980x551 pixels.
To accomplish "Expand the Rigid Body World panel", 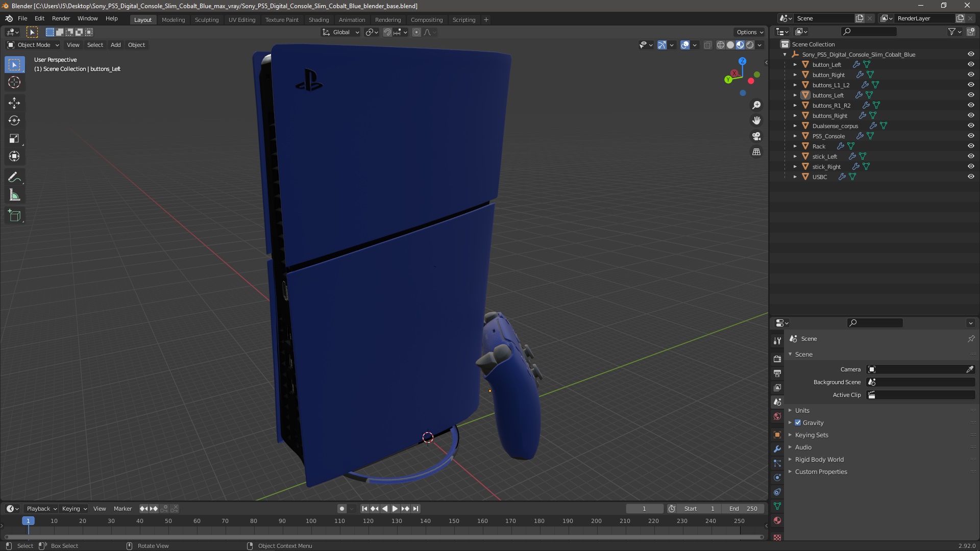I will click(x=819, y=460).
